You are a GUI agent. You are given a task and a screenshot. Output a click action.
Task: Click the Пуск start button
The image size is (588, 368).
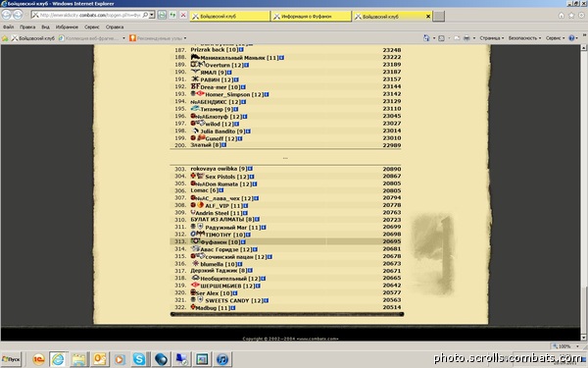coord(11,359)
